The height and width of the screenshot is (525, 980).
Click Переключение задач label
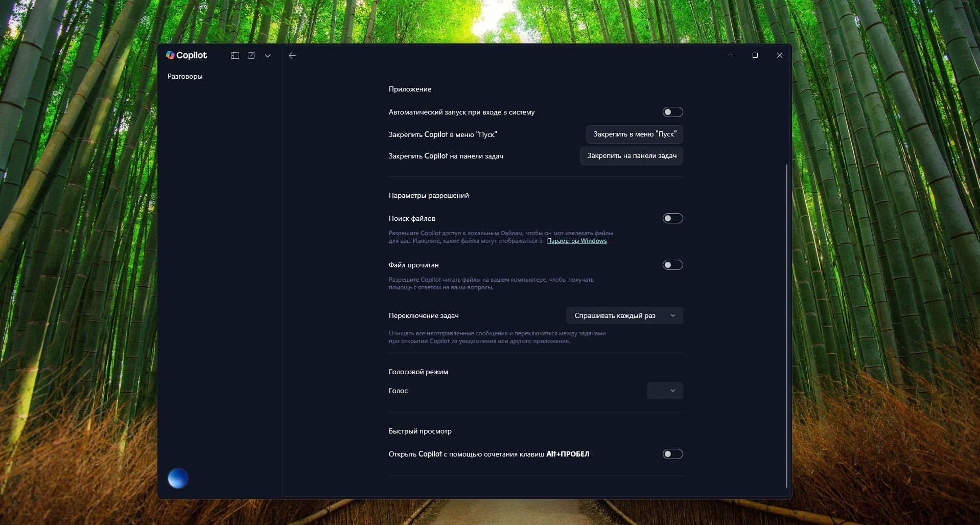[x=424, y=315]
